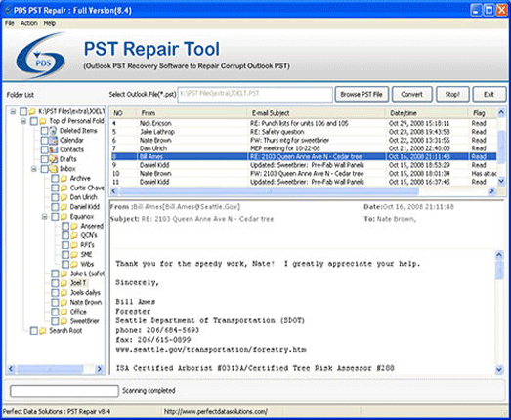Click the Drafts folder icon

tap(53, 159)
